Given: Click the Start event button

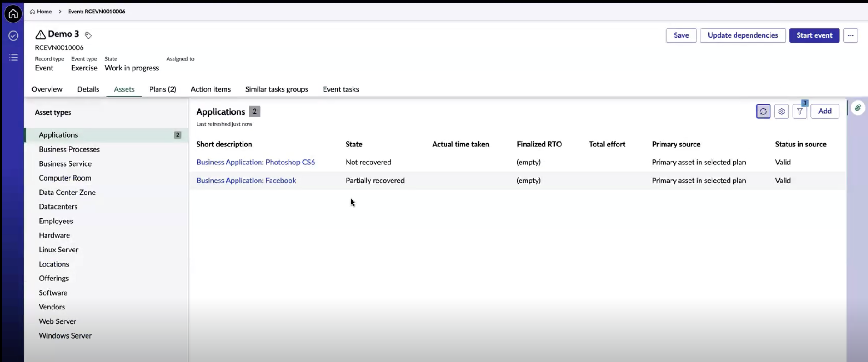Looking at the screenshot, I should coord(814,35).
